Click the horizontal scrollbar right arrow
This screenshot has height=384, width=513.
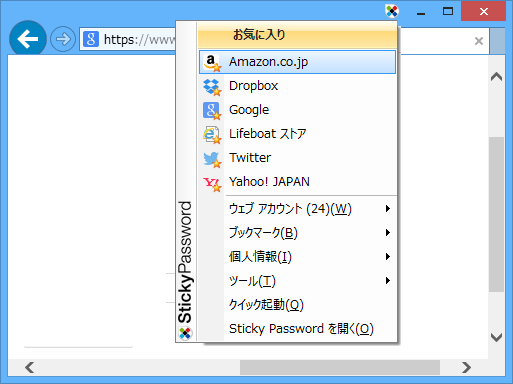click(466, 367)
